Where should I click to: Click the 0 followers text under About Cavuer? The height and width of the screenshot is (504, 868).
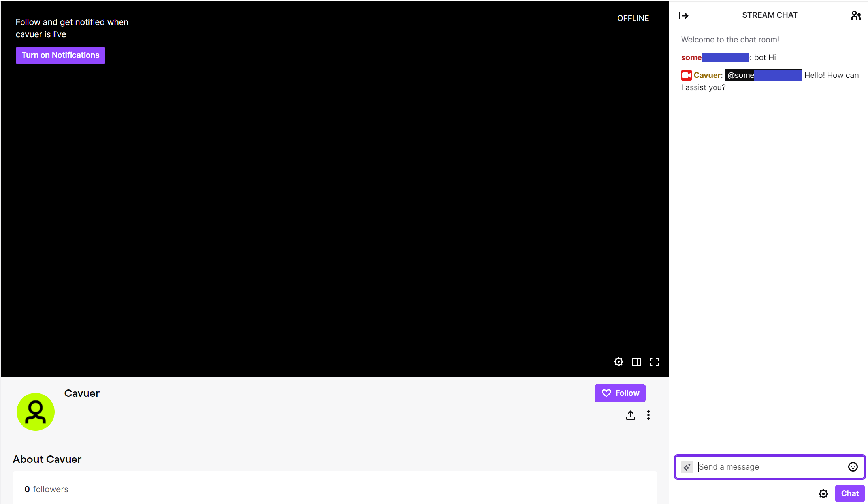pos(46,489)
